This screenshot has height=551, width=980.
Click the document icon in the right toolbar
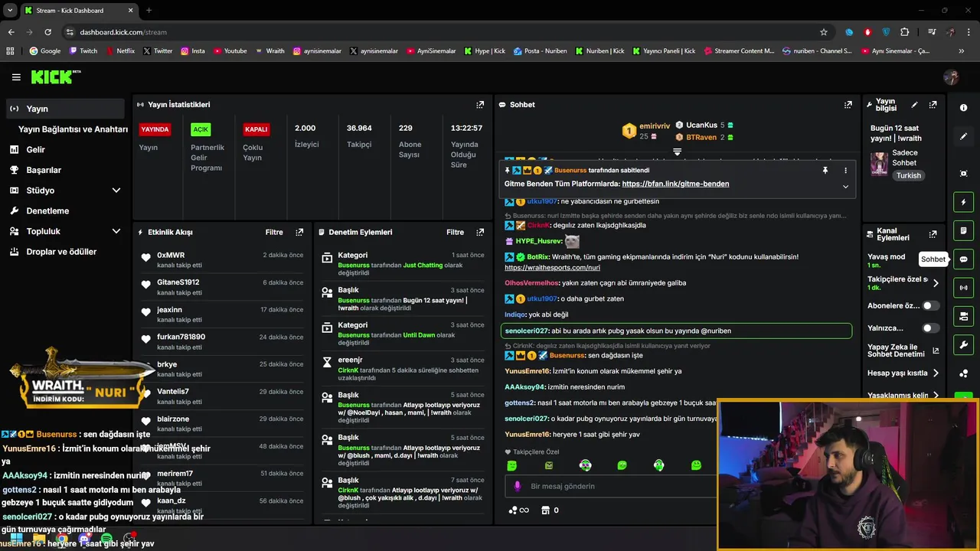[963, 230]
